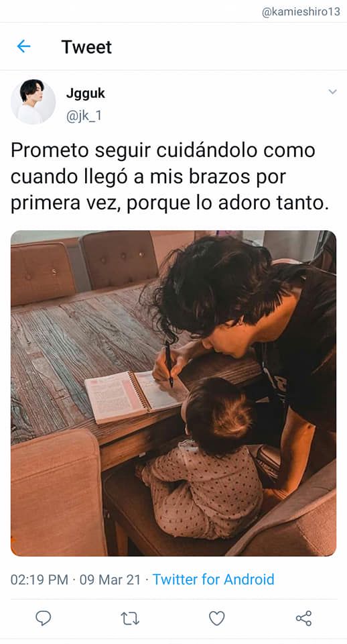Click the date 09 Mar 21
347x644 pixels.
pos(110,580)
